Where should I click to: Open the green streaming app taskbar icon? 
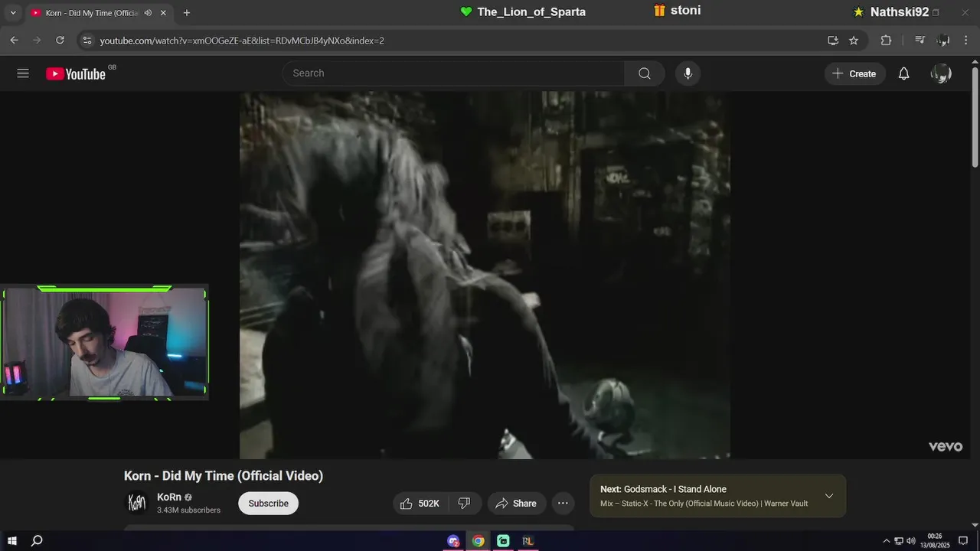point(503,541)
